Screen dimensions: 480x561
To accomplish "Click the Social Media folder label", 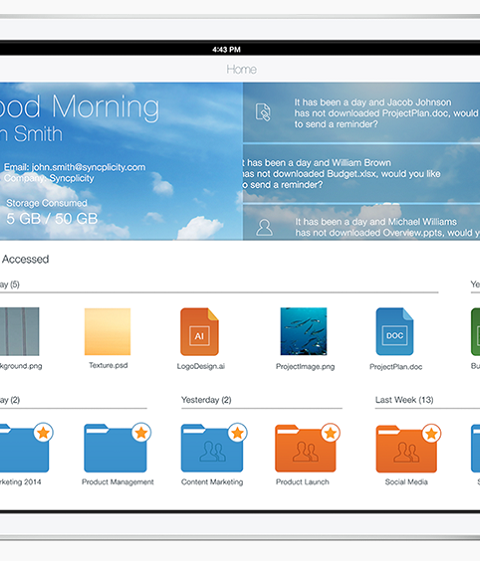I will pyautogui.click(x=406, y=482).
